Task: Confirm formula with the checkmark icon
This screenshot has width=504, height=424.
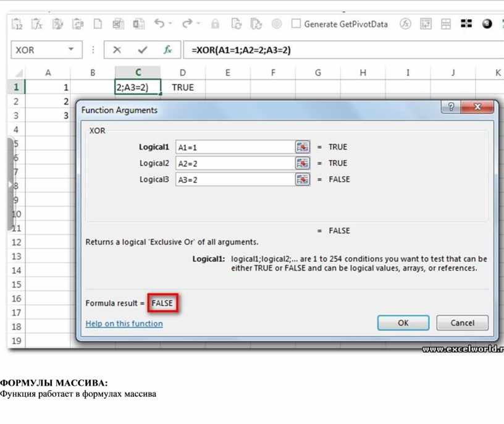Action: [x=143, y=50]
